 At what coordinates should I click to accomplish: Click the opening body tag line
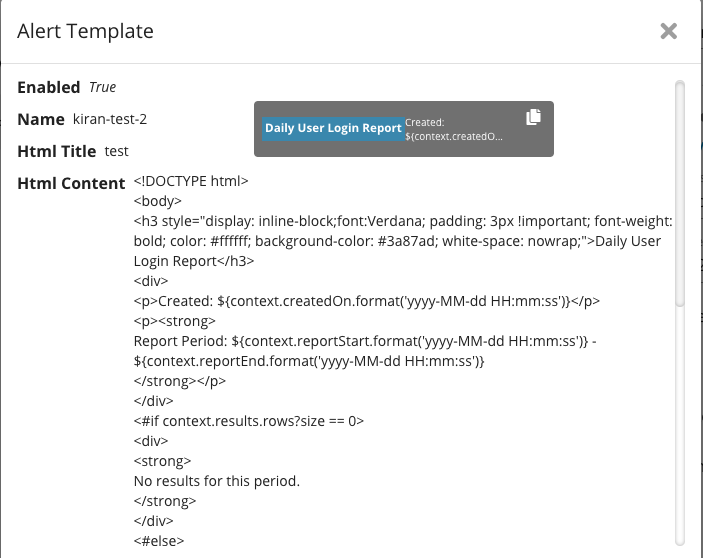(156, 202)
